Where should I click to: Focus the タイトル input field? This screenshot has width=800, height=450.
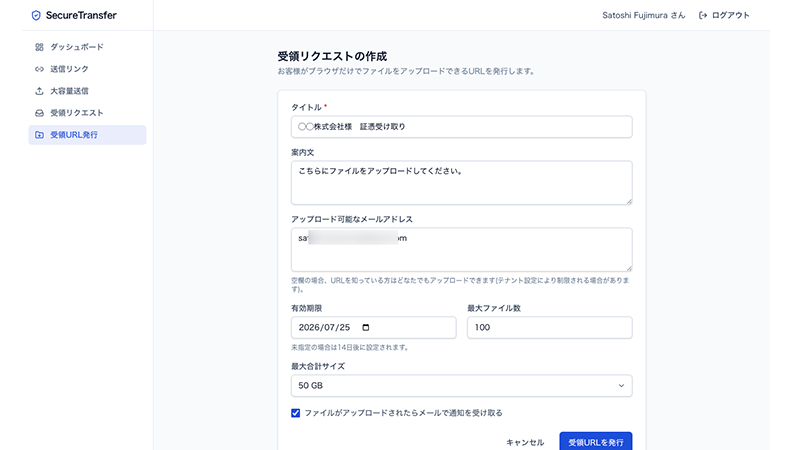point(461,127)
